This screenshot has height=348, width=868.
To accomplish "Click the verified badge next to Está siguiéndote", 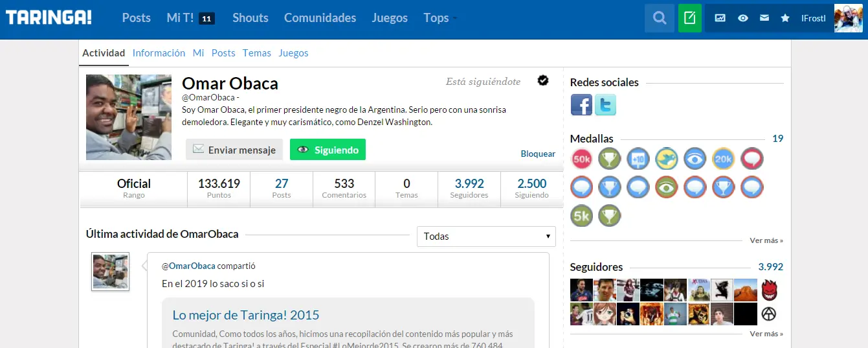I will tap(543, 80).
